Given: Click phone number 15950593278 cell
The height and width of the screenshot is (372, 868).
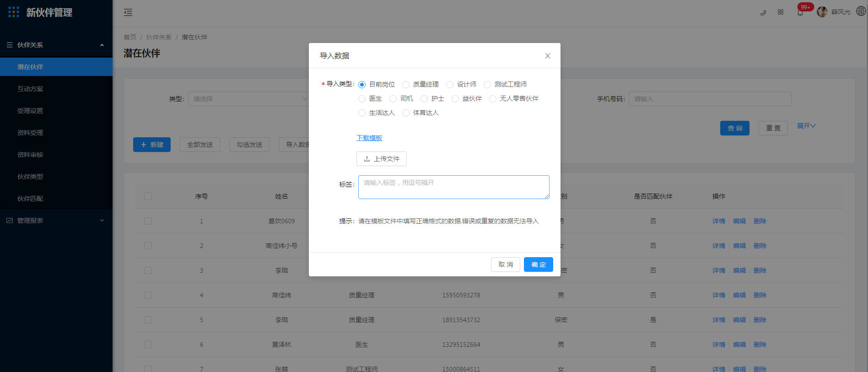Looking at the screenshot, I should click(461, 295).
